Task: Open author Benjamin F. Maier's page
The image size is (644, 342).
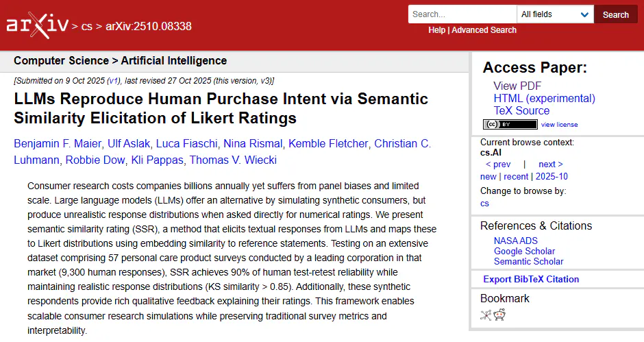Action: click(57, 143)
